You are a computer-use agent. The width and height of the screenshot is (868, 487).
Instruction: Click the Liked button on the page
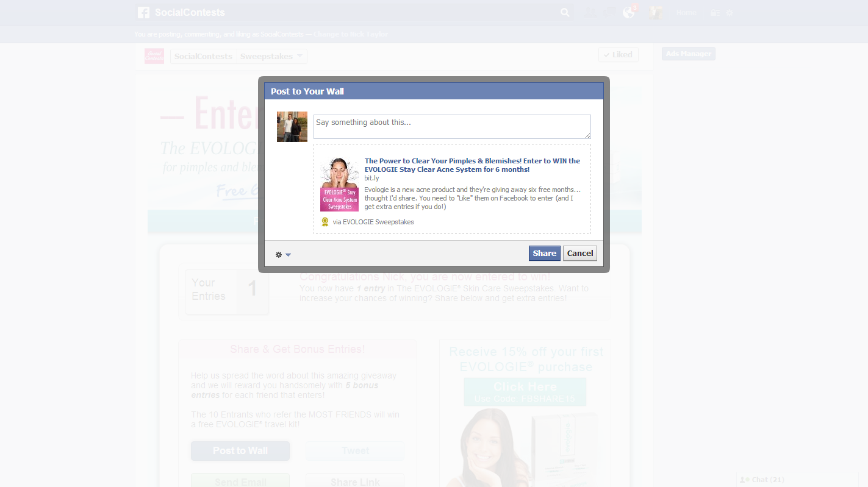tap(619, 54)
